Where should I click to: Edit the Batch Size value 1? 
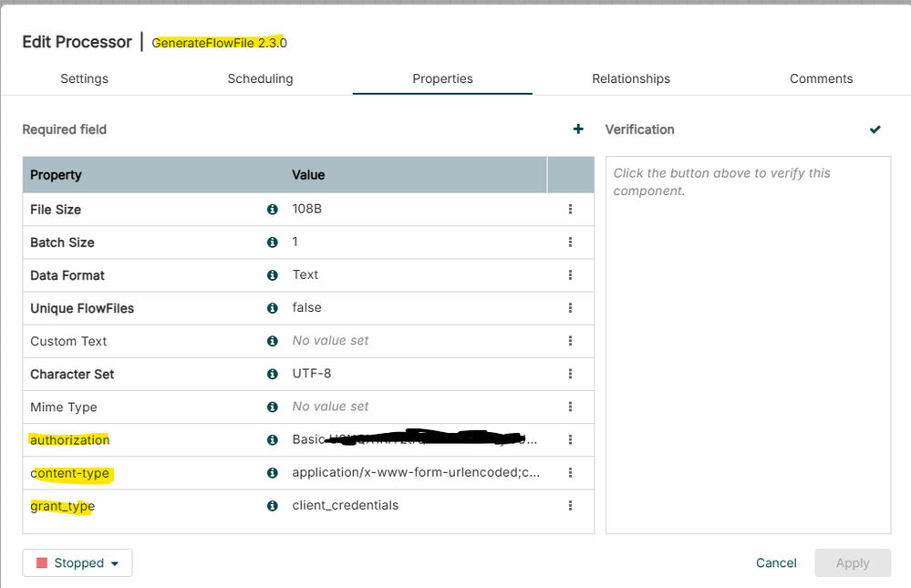295,242
